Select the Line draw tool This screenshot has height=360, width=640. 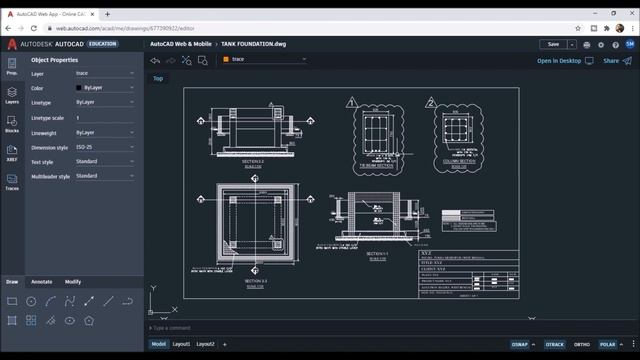tap(108, 302)
